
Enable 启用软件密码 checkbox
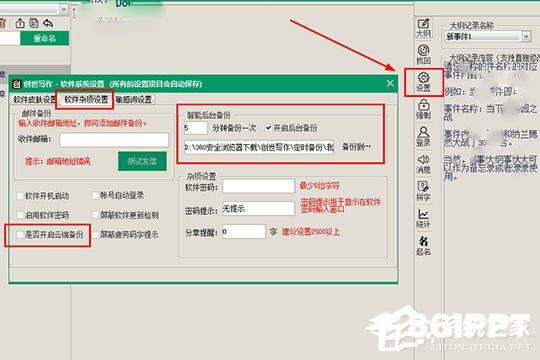pos(20,215)
